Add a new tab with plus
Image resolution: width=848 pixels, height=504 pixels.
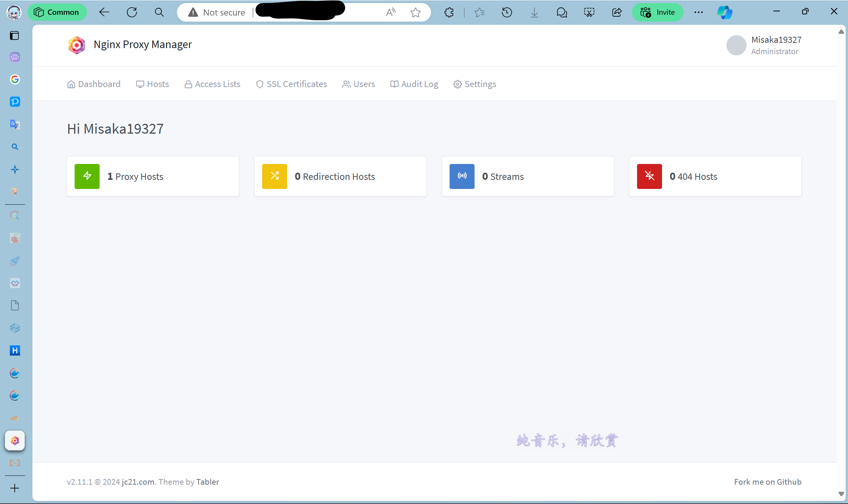[14, 488]
